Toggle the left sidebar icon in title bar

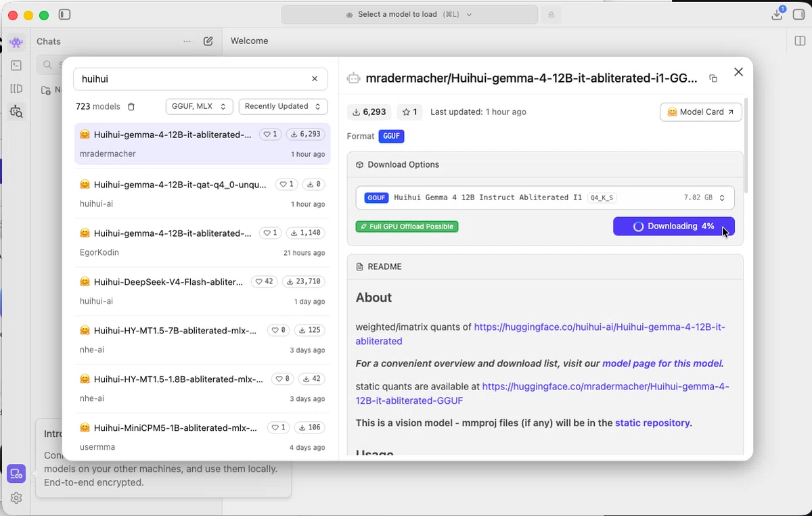coord(64,14)
